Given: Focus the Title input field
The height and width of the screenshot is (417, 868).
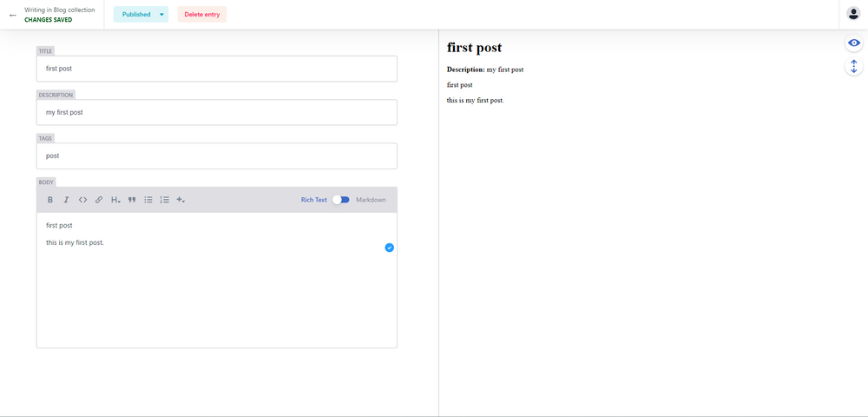Looking at the screenshot, I should click(x=217, y=69).
